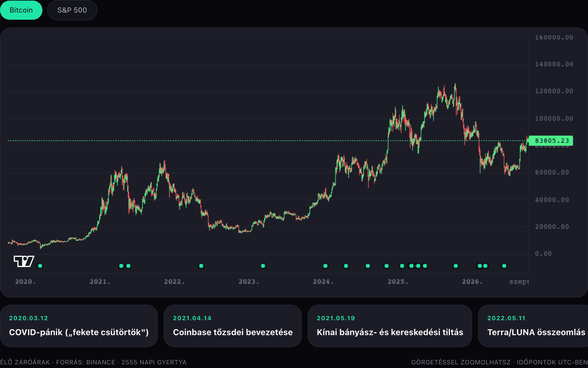The height and width of the screenshot is (368, 588).
Task: Click the 0.00 price axis label
Action: click(x=543, y=254)
